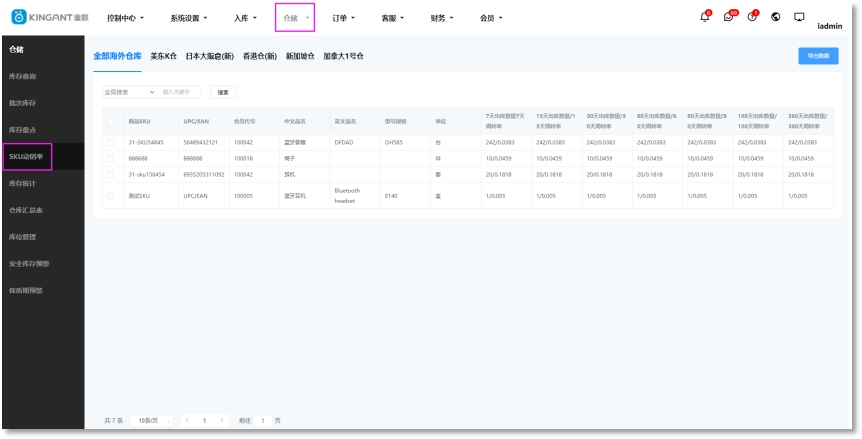Toggle select-all checkbox in table header
The width and height of the screenshot is (862, 439).
pos(110,121)
